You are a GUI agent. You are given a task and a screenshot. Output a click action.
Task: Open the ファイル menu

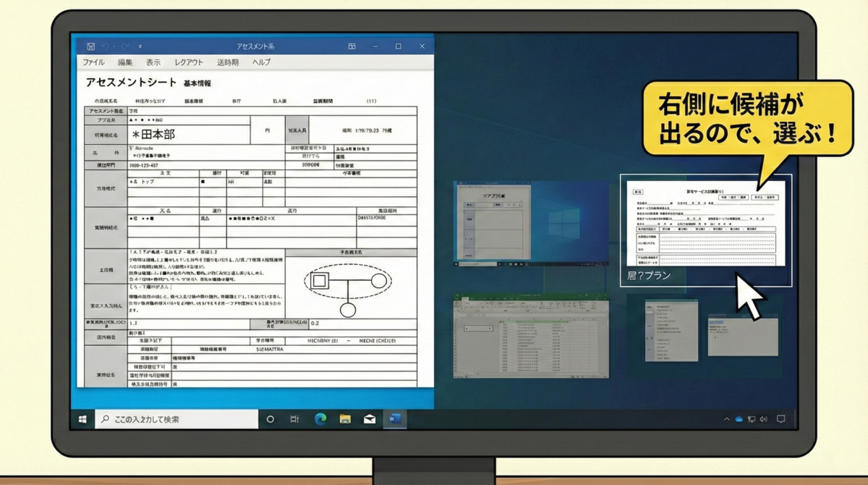point(93,63)
